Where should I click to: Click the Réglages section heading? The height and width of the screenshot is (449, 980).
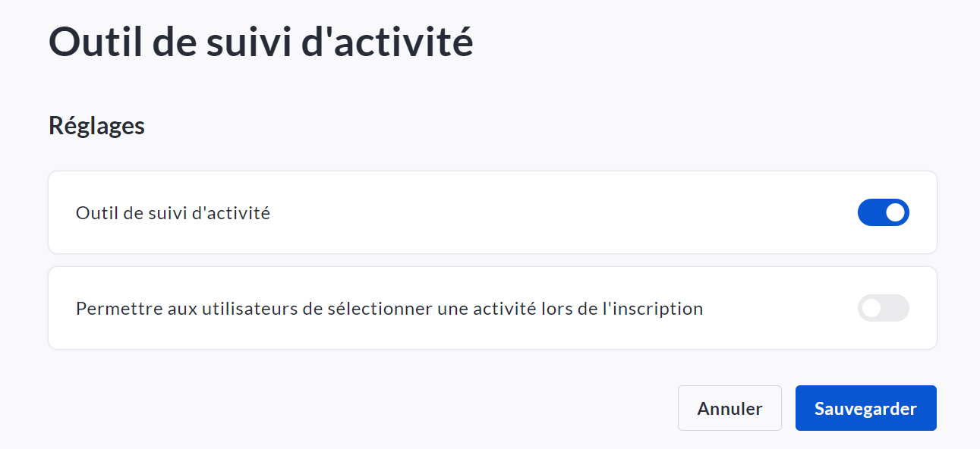(x=96, y=125)
